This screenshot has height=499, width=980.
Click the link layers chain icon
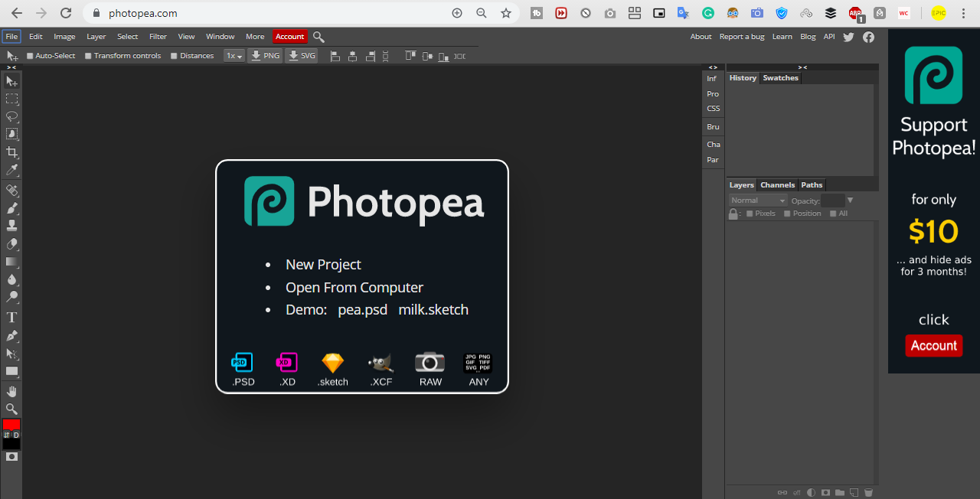[782, 492]
